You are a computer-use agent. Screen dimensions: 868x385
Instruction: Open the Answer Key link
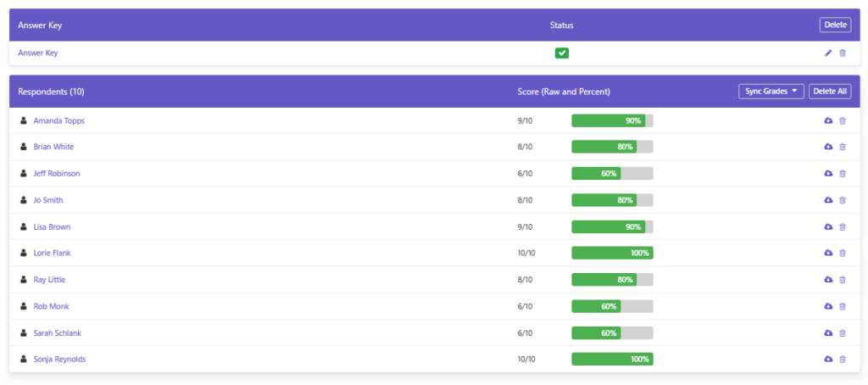click(x=38, y=53)
